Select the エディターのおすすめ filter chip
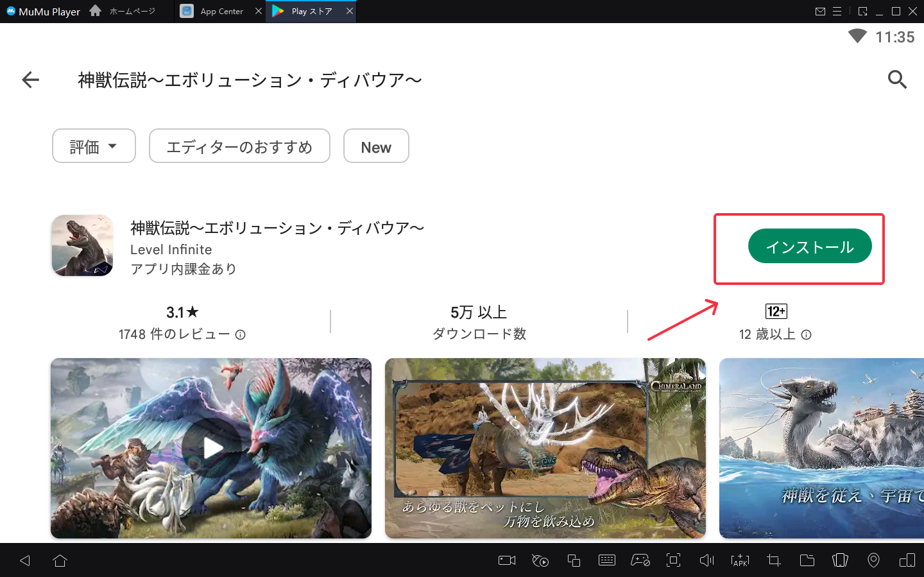The width and height of the screenshot is (924, 577). [x=239, y=146]
